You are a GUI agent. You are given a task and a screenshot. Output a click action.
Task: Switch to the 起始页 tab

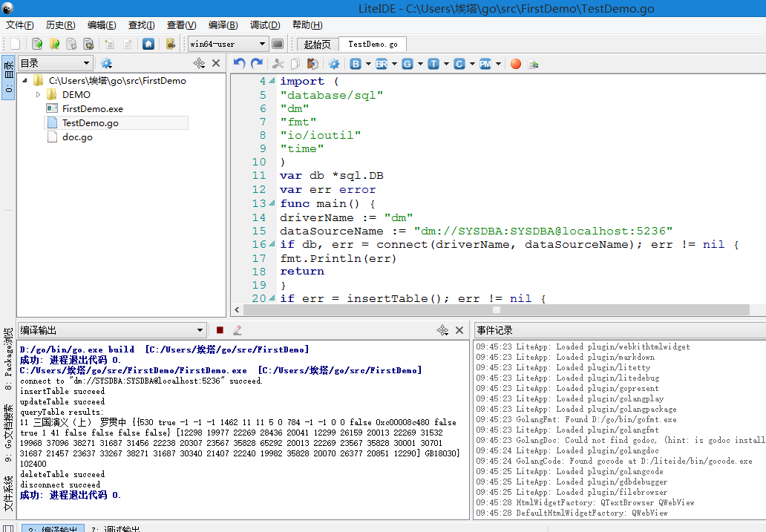(317, 45)
